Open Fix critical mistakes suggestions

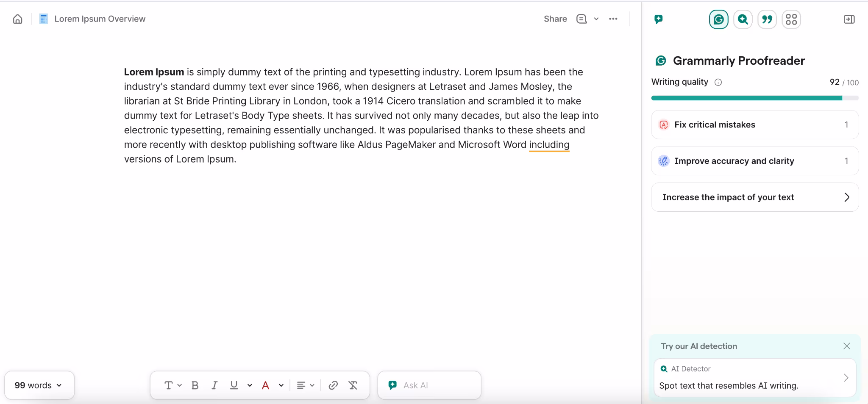pyautogui.click(x=755, y=125)
